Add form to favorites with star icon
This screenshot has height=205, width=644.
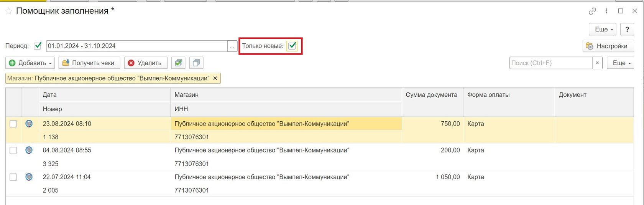click(x=8, y=12)
